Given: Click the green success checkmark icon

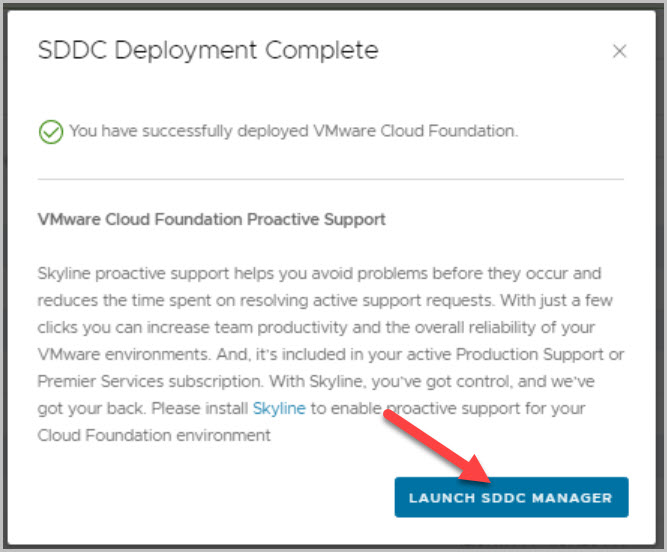Looking at the screenshot, I should click(x=50, y=131).
